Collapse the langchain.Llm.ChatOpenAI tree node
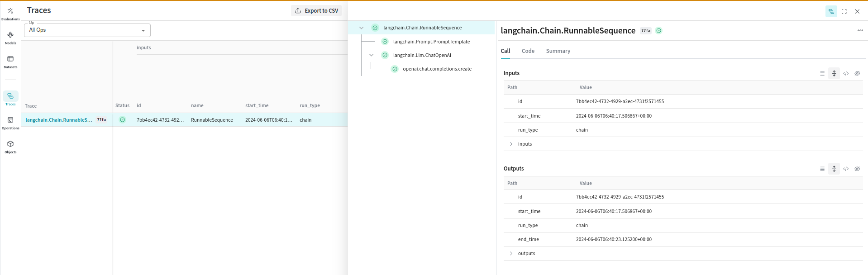Screen dimensions: 868x275 click(371, 55)
